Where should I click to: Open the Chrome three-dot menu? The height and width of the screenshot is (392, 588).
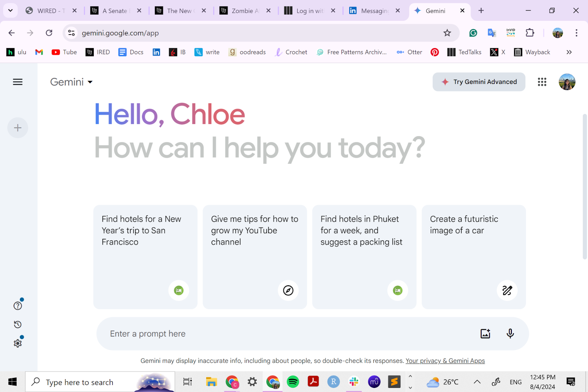click(x=576, y=33)
